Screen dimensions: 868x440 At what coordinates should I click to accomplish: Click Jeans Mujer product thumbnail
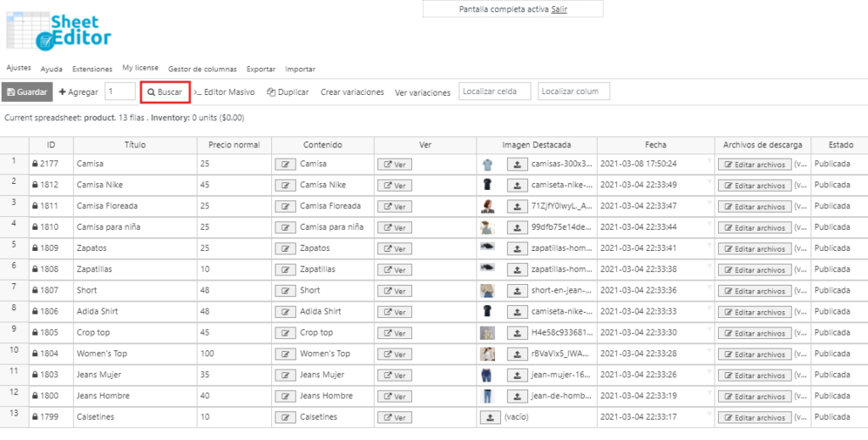487,376
